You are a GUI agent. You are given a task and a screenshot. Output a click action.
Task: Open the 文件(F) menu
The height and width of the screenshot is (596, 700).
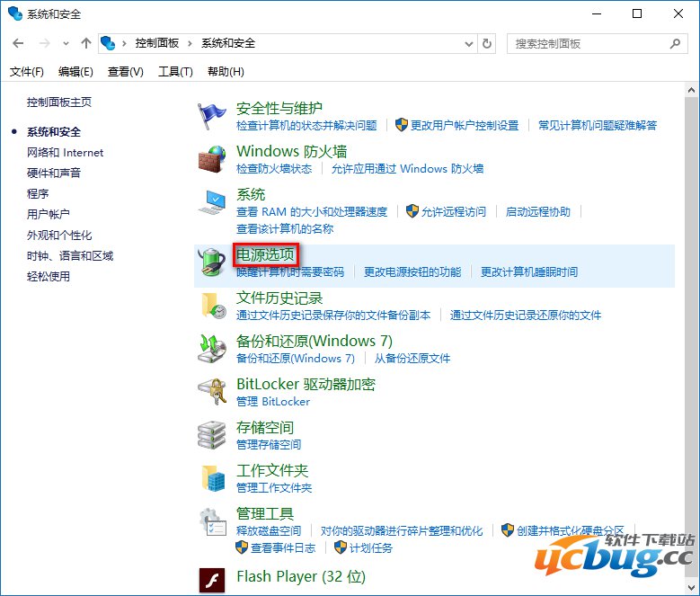[27, 72]
